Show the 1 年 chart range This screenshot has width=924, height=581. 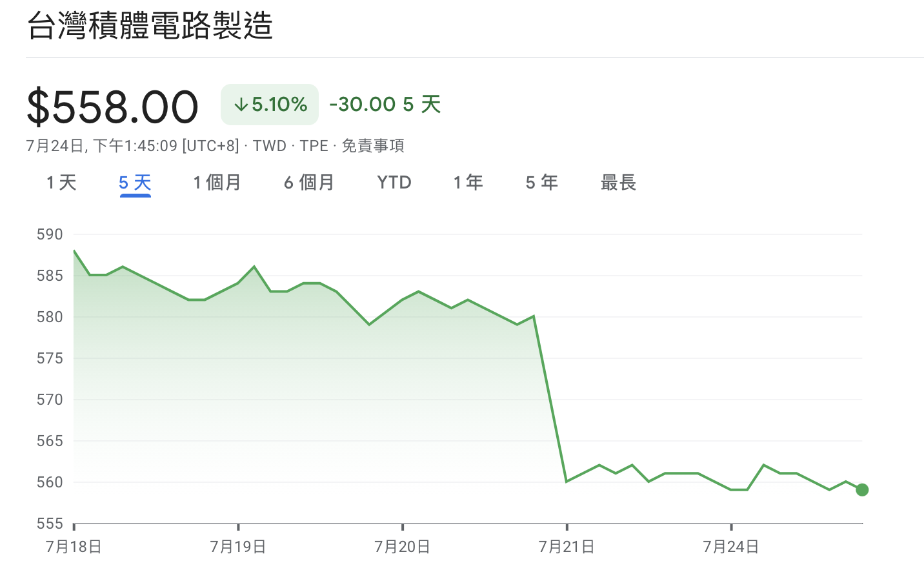[x=468, y=183]
